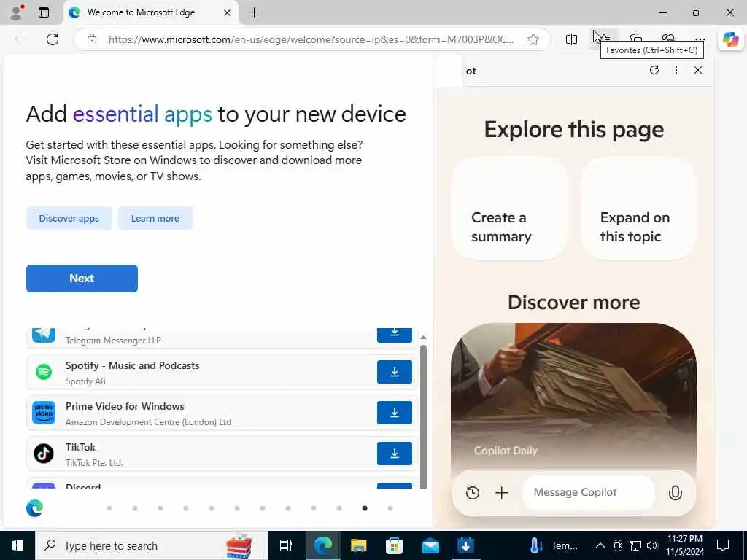
Task: Open a new tab with the plus button
Action: (255, 12)
